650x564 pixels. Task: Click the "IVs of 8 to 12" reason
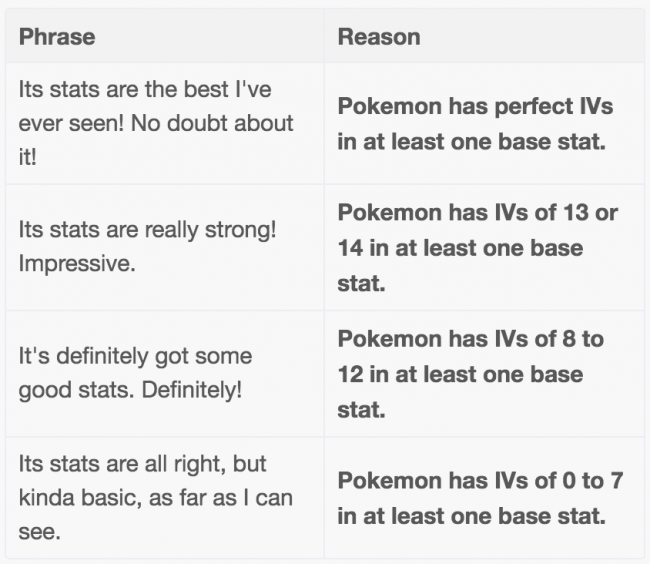coord(470,374)
